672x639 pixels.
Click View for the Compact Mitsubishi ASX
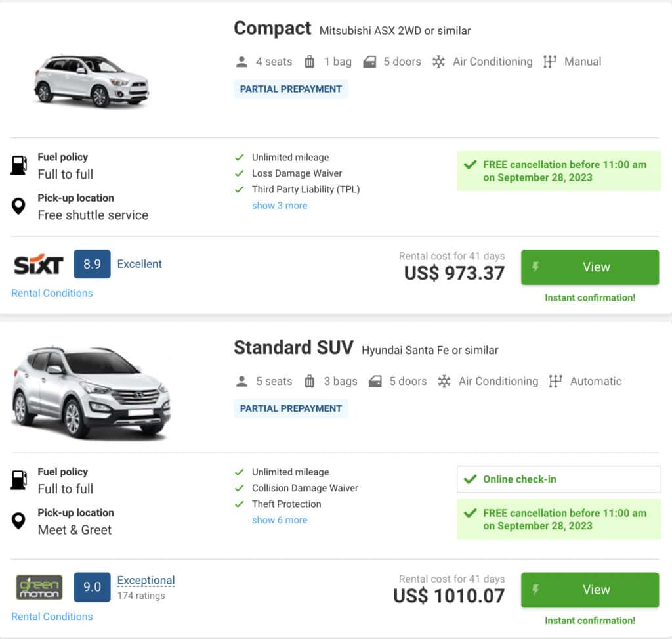pyautogui.click(x=595, y=267)
